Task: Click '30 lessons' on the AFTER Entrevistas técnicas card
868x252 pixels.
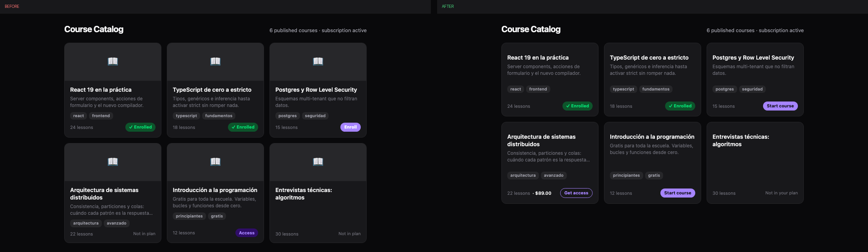Action: [x=724, y=193]
